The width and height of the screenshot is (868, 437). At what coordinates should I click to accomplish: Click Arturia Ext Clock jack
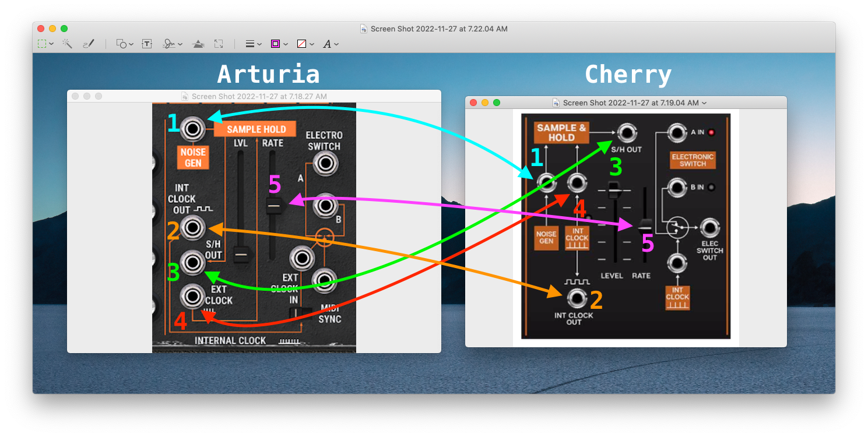(193, 297)
